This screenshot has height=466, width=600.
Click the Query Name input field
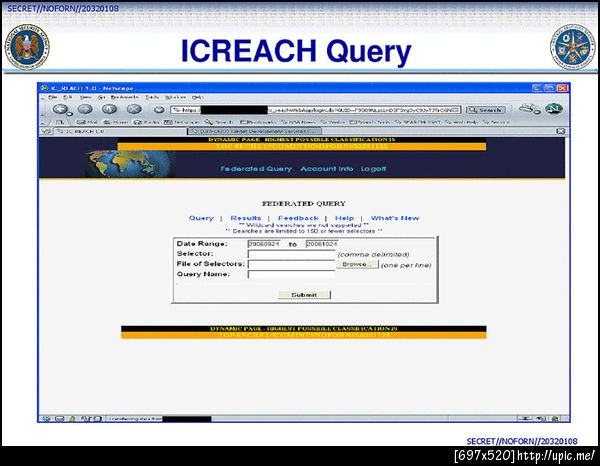(x=292, y=274)
